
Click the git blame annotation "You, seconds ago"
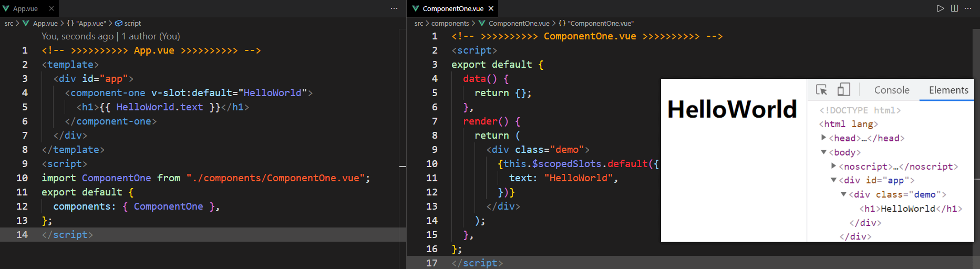[x=77, y=36]
